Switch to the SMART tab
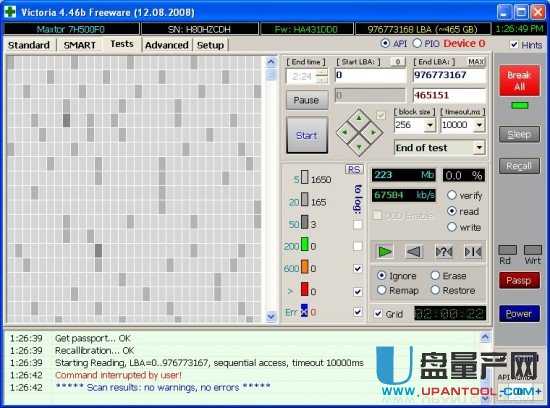This screenshot has width=550, height=408. 80,45
